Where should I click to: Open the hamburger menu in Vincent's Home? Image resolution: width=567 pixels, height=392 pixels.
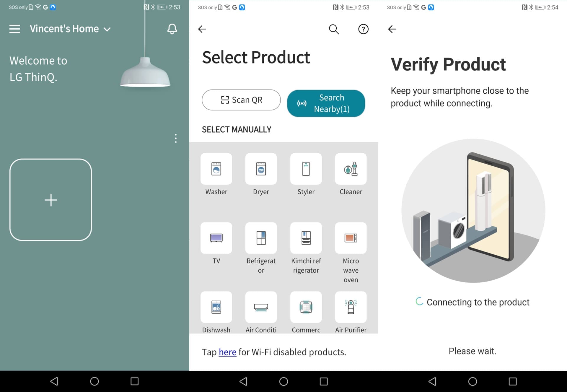pos(14,29)
